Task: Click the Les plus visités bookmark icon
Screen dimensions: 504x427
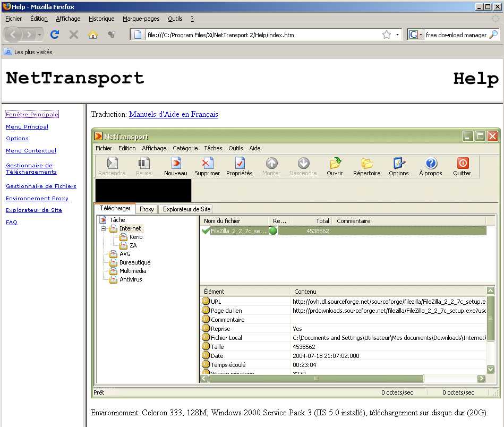Action: coord(8,52)
